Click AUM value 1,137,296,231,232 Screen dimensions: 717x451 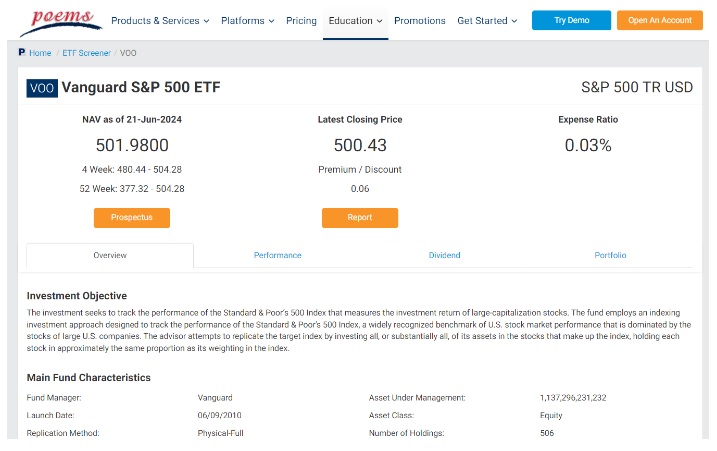573,398
